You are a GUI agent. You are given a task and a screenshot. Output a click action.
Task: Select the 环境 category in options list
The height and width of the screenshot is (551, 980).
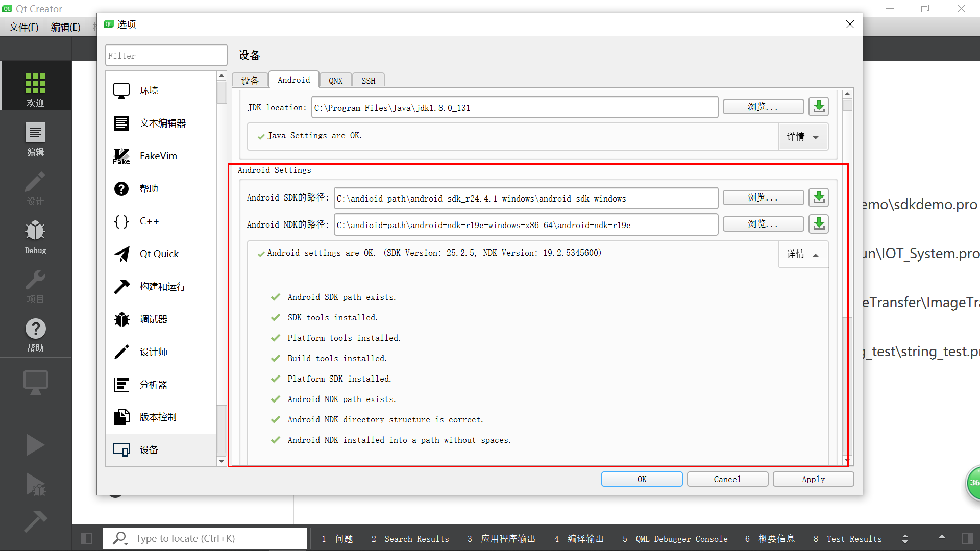point(161,91)
